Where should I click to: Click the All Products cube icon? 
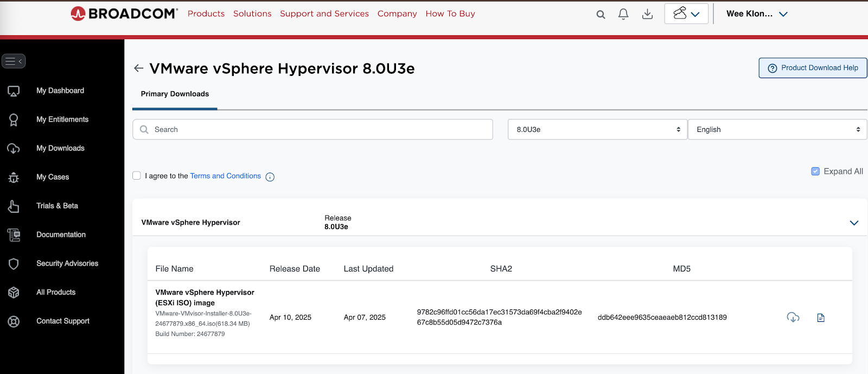click(14, 293)
